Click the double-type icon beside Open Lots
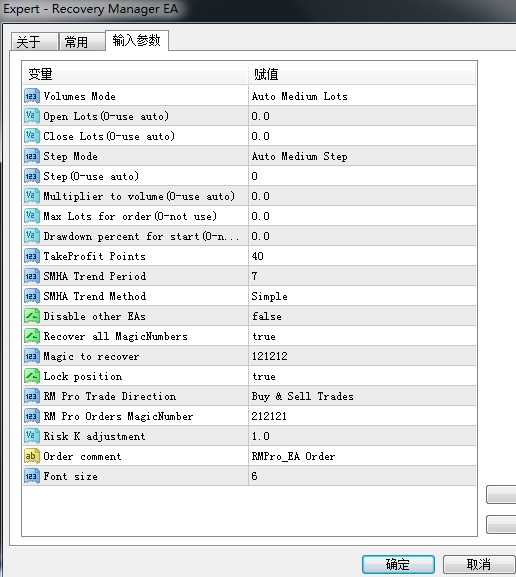This screenshot has width=516, height=577. [32, 116]
